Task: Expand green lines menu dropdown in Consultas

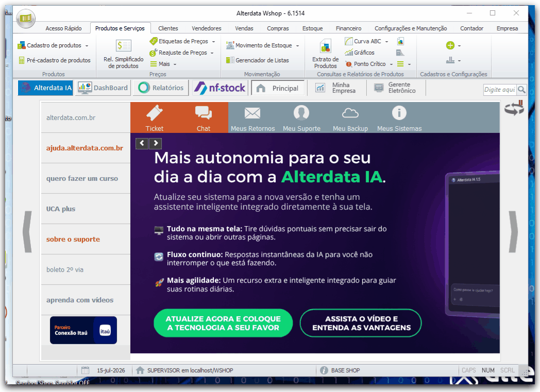Action: (x=410, y=64)
